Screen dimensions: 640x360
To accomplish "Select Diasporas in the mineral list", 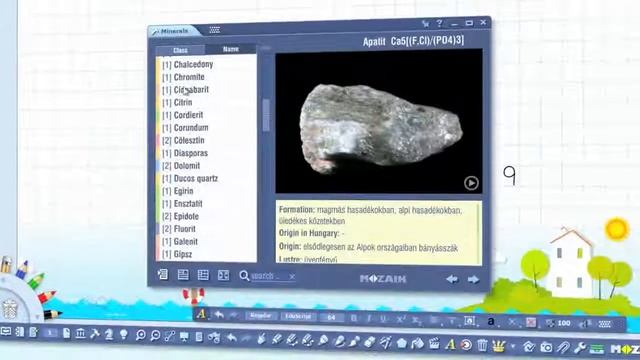I will (x=185, y=153).
